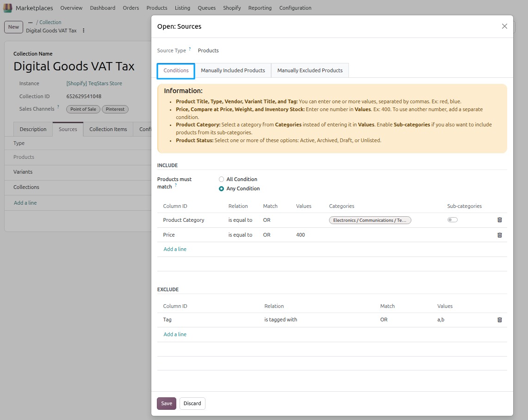This screenshot has width=528, height=420.
Task: Discard the source changes
Action: tap(193, 403)
